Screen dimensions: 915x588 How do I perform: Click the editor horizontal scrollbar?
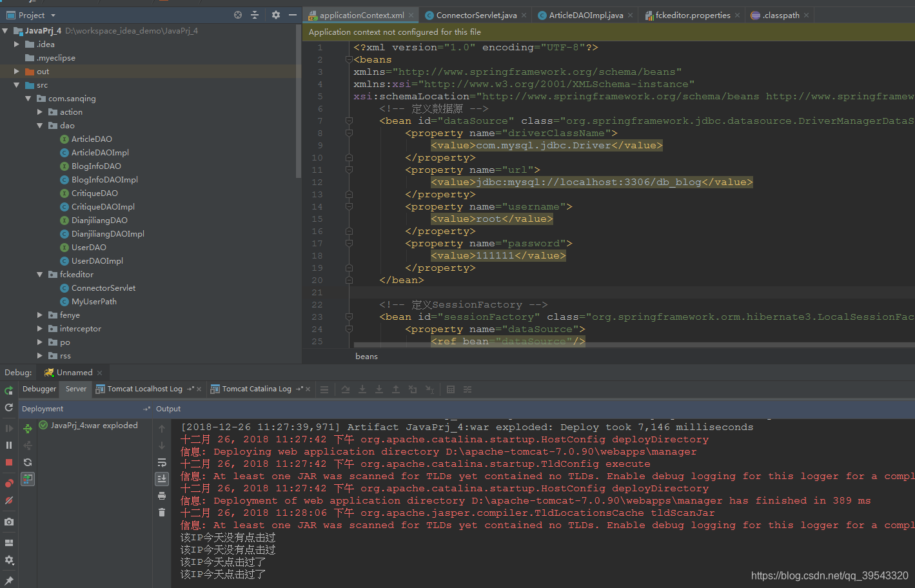click(x=635, y=345)
